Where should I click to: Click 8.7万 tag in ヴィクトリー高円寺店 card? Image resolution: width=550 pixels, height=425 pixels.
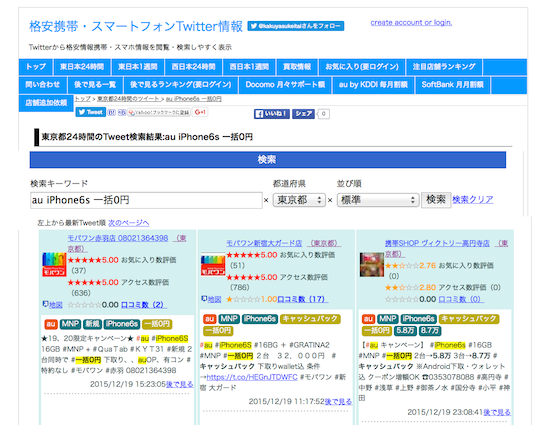click(430, 331)
